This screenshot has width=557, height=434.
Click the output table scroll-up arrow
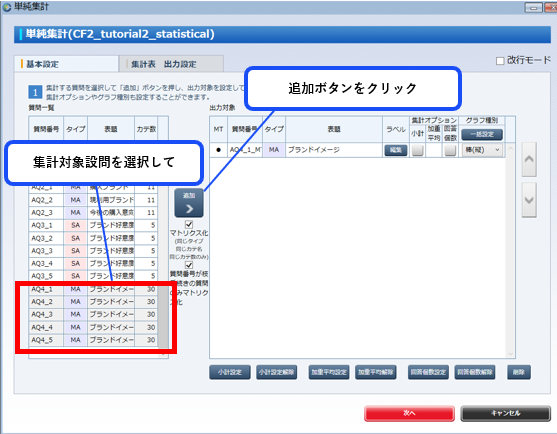[x=510, y=148]
